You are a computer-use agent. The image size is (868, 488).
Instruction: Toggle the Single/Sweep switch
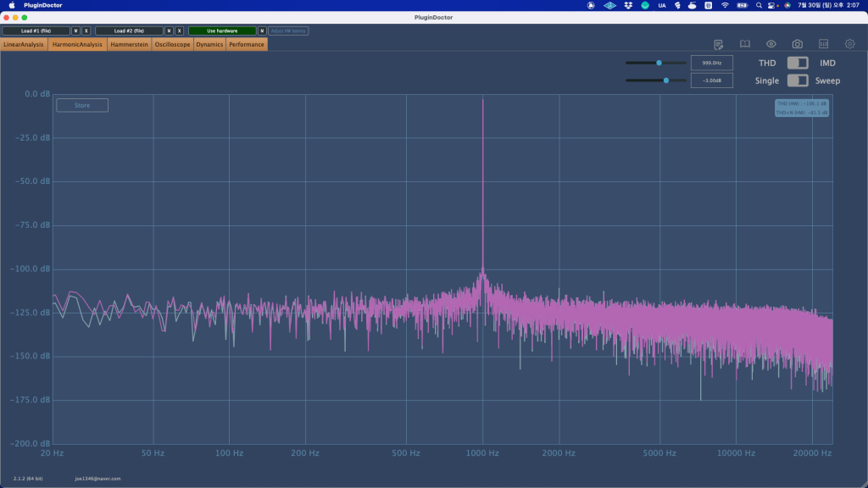click(x=798, y=80)
